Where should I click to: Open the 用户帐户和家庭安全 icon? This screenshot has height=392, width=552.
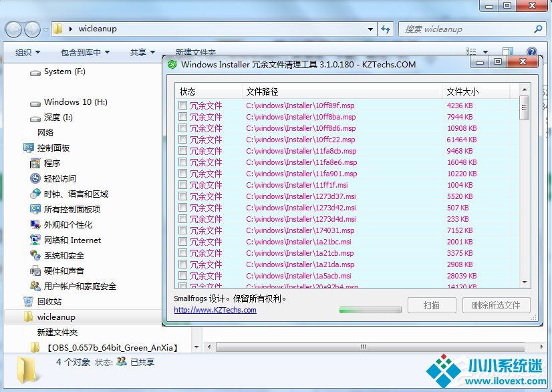pos(35,286)
